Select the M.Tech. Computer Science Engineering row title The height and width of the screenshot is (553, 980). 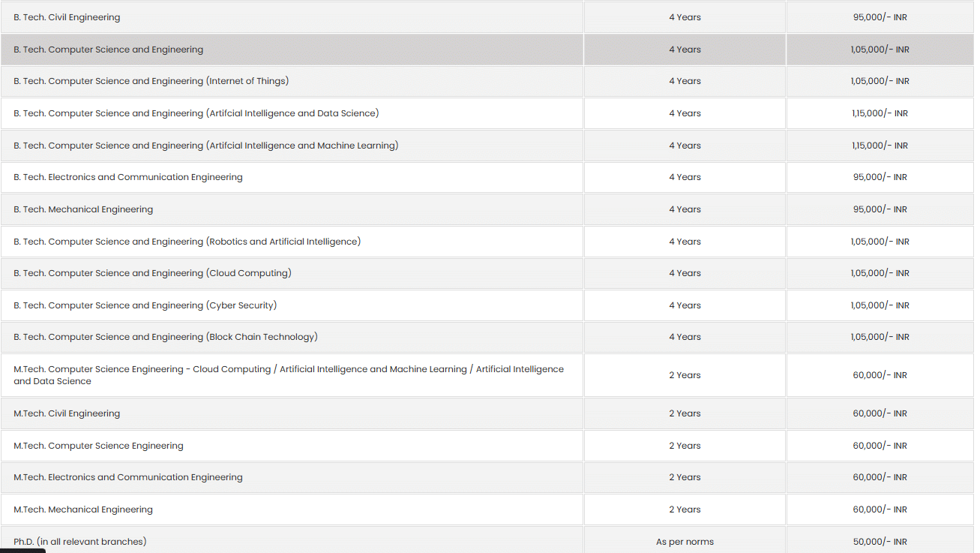pos(98,446)
